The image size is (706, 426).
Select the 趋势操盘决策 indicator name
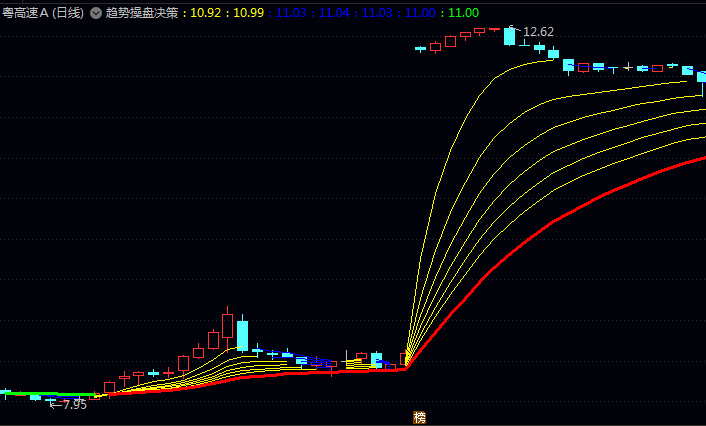click(x=142, y=13)
